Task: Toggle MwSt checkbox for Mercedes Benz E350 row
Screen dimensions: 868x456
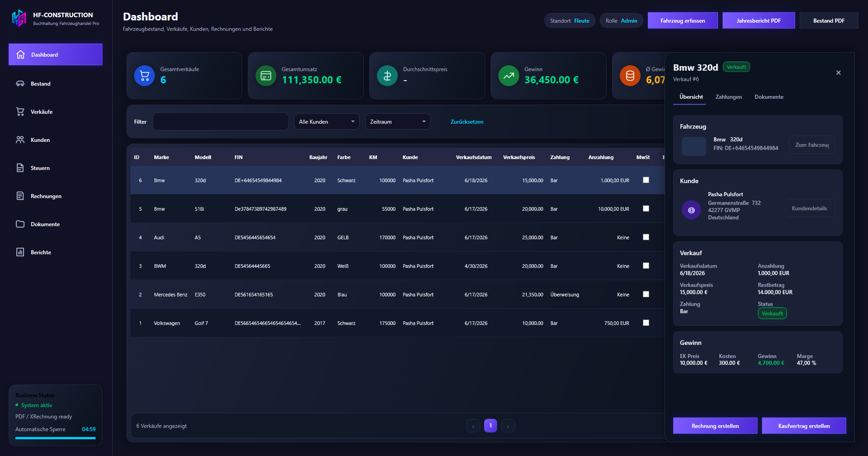Action: pos(646,294)
